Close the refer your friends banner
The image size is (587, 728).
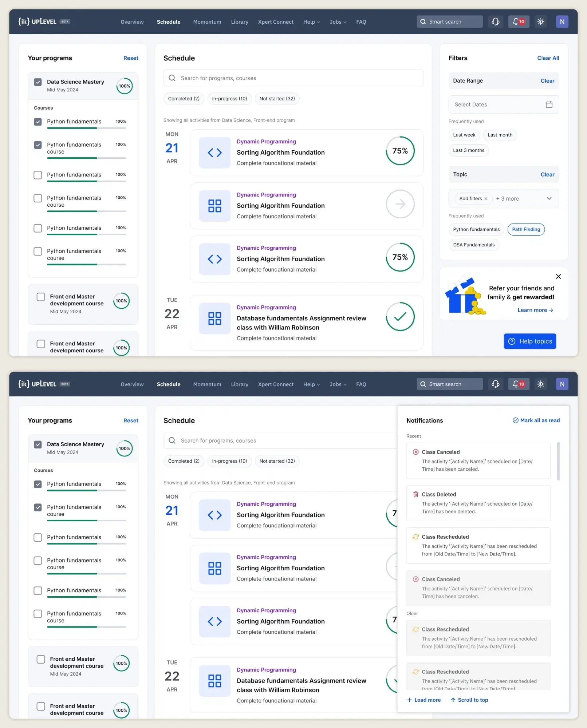pyautogui.click(x=558, y=277)
